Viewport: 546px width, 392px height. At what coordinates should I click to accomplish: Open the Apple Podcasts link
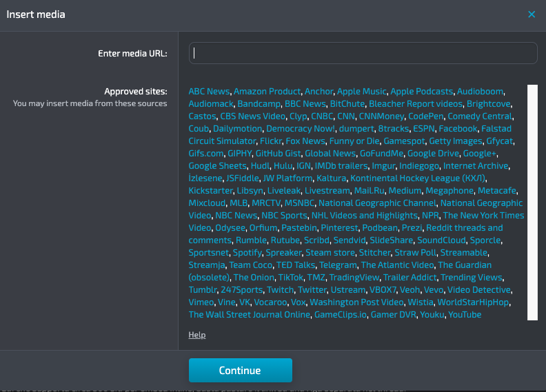click(422, 92)
